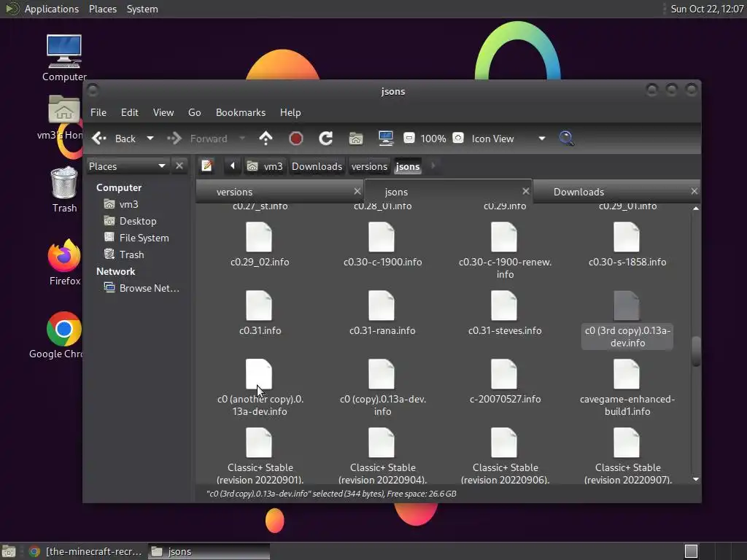The width and height of the screenshot is (747, 560).
Task: Select the c0.31-steves.info file icon
Action: point(504,306)
